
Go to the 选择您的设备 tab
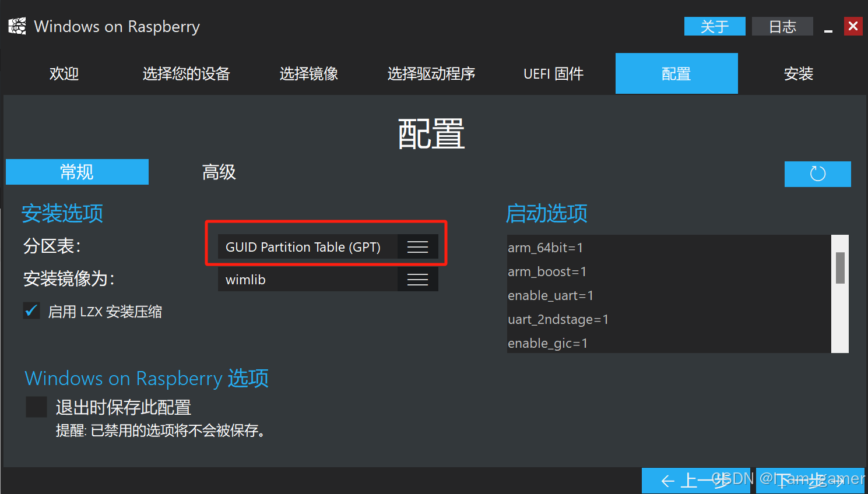187,74
